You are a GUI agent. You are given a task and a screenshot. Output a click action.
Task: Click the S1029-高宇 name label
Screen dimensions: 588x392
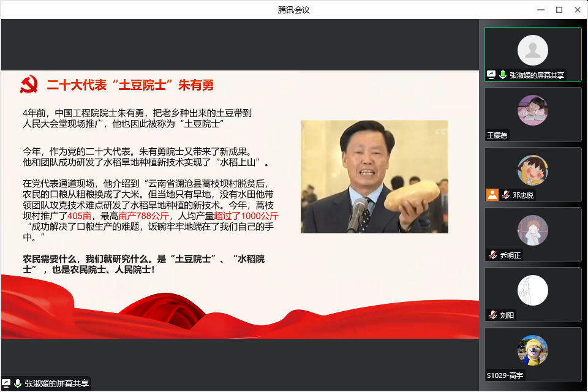click(x=505, y=375)
